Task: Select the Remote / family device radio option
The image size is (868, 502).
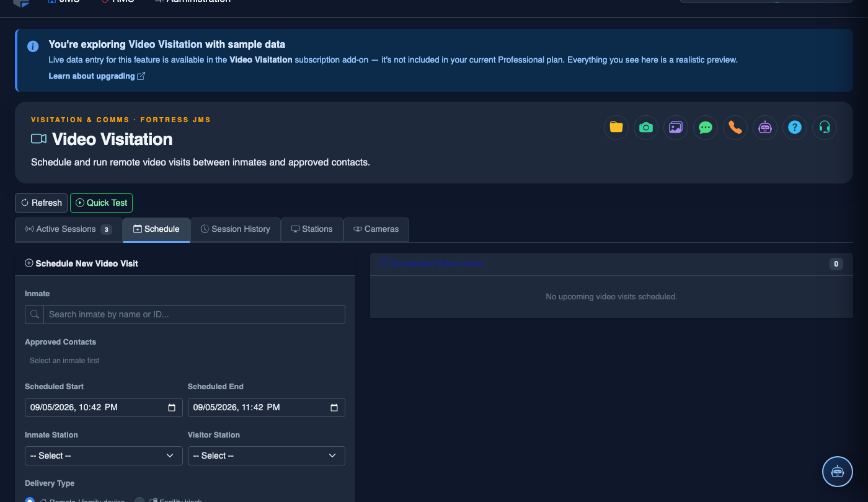Action: coord(30,500)
